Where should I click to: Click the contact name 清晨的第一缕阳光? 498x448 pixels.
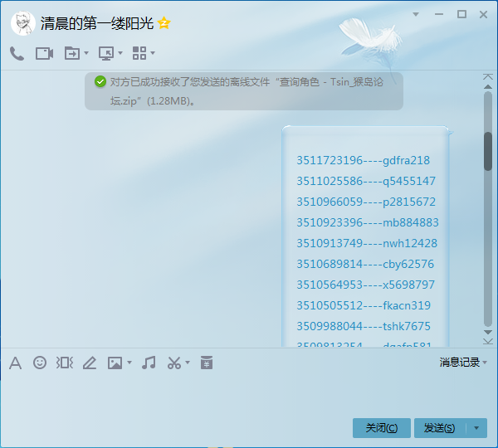point(97,23)
